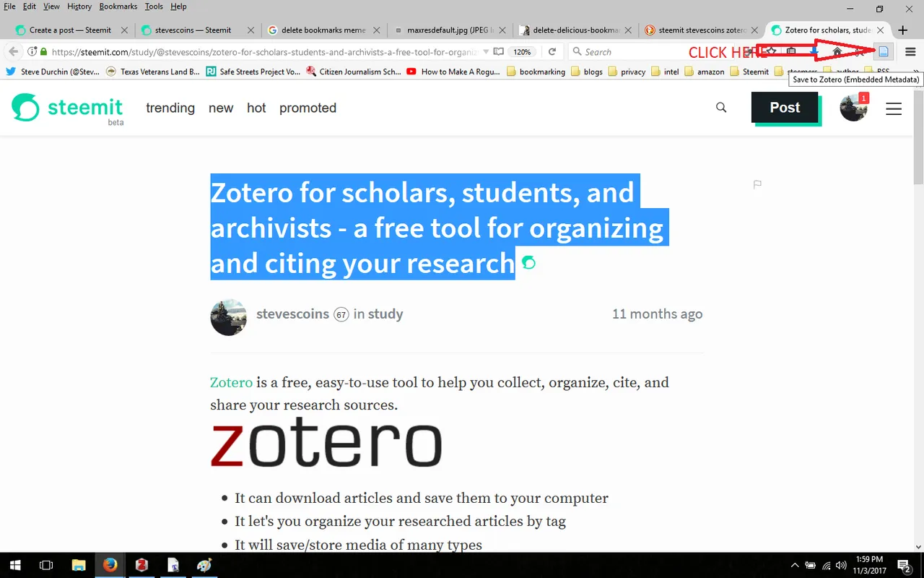Go back with the browser back arrow

pyautogui.click(x=13, y=52)
